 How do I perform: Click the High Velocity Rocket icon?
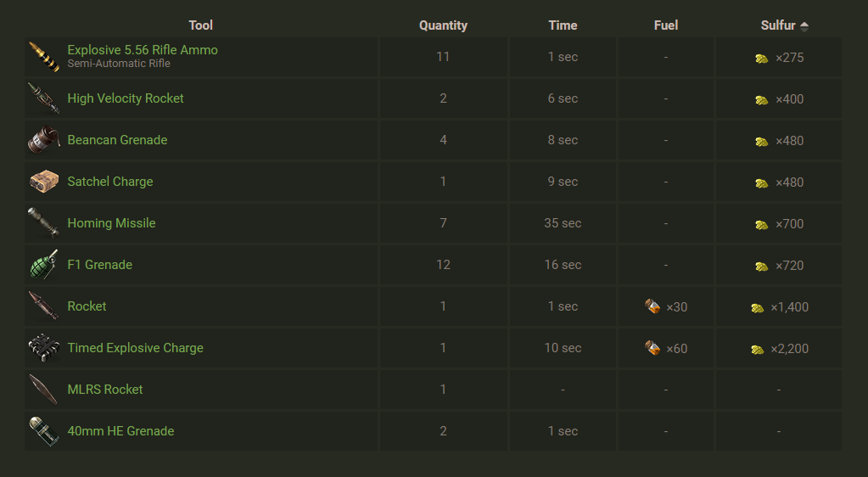click(x=42, y=98)
